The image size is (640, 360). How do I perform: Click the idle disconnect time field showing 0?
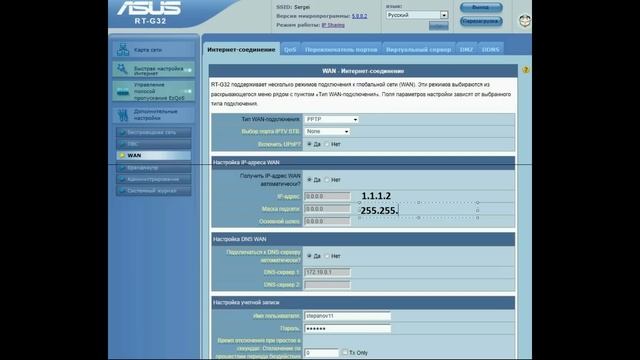[321, 353]
